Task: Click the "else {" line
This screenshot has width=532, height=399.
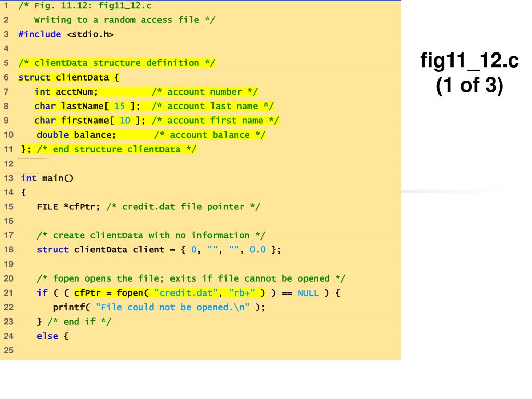Action: click(52, 336)
